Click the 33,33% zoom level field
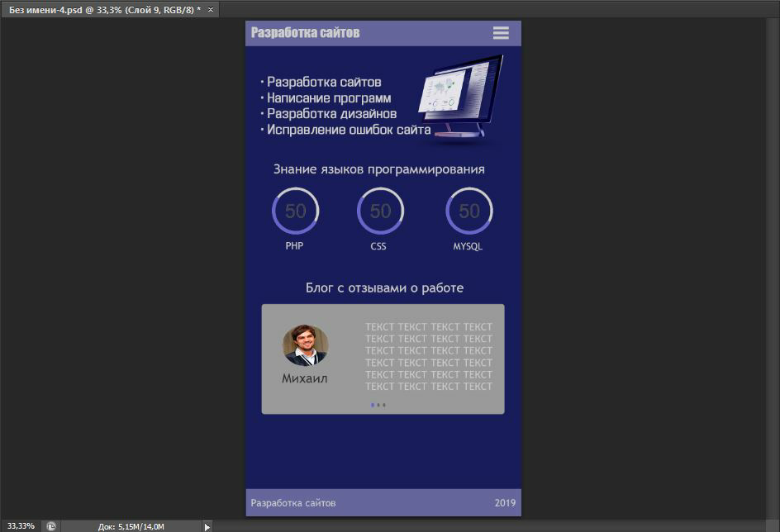Image resolution: width=780 pixels, height=532 pixels. click(x=21, y=526)
